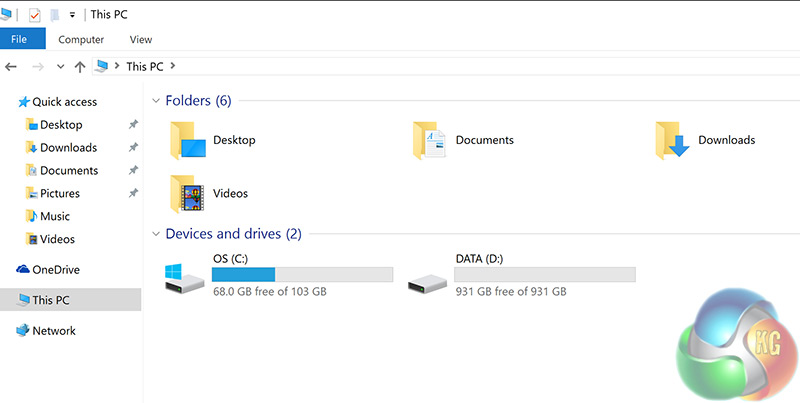Open the Videos folder icon in main pane
Screen dimensions: 800x403
pyautogui.click(x=187, y=193)
